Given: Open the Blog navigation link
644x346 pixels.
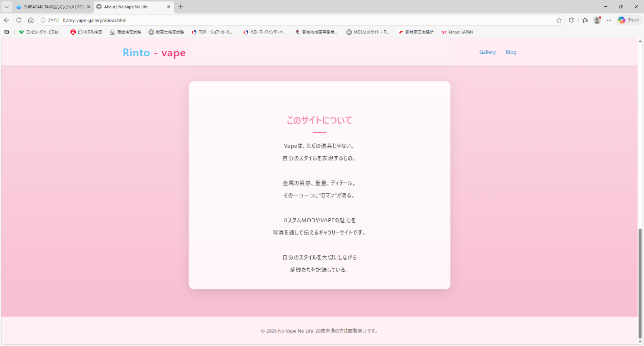Looking at the screenshot, I should tap(511, 52).
